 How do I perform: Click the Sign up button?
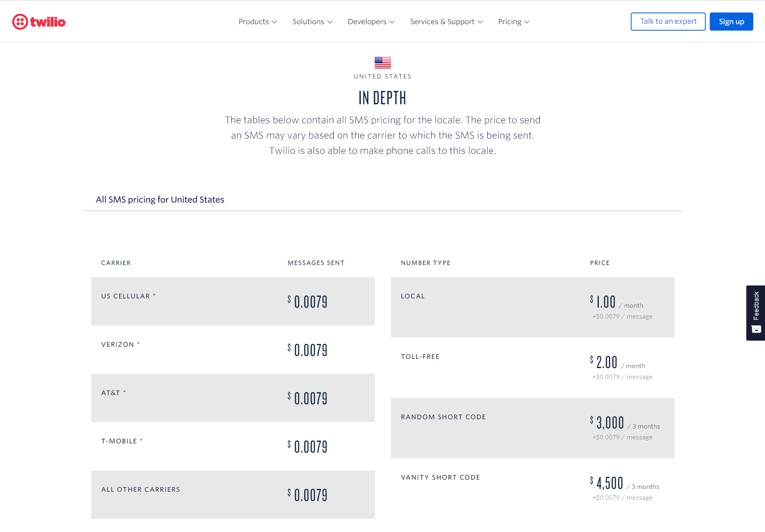[731, 21]
